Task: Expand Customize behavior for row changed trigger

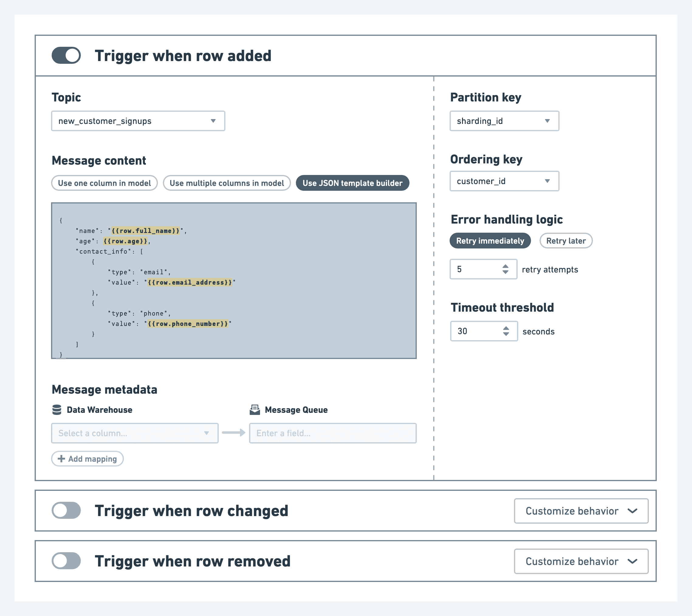Action: pyautogui.click(x=581, y=511)
